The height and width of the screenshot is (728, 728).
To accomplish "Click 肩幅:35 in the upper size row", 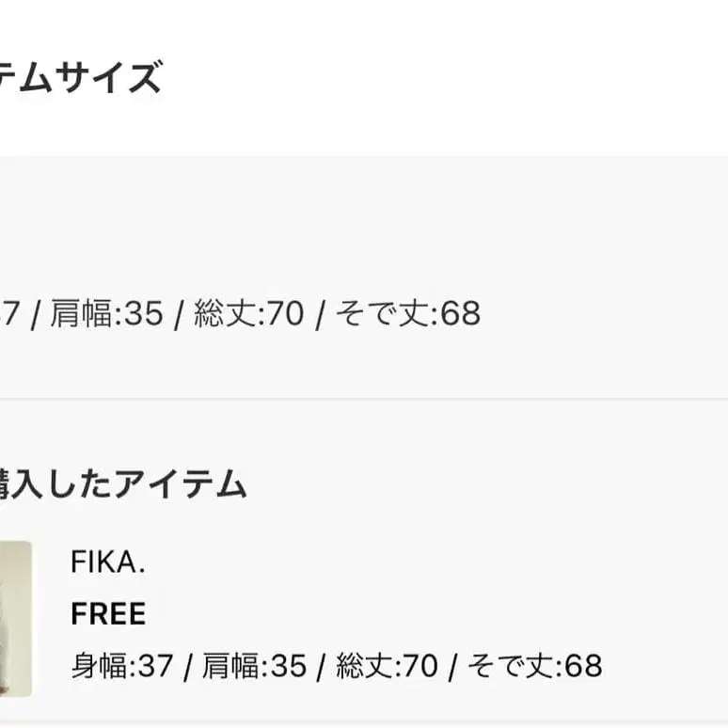I will coord(106,313).
